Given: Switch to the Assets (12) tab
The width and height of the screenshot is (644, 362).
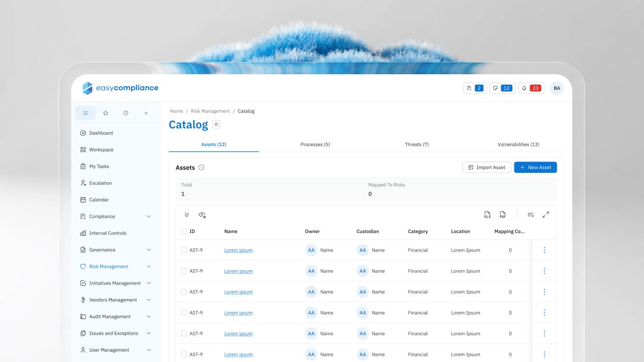Looking at the screenshot, I should click(x=214, y=144).
